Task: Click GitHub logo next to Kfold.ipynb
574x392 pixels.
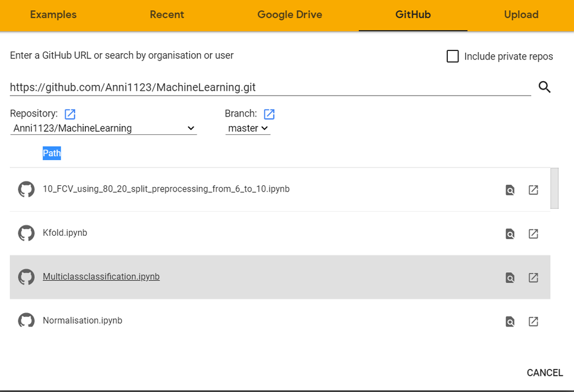Action: pos(26,234)
